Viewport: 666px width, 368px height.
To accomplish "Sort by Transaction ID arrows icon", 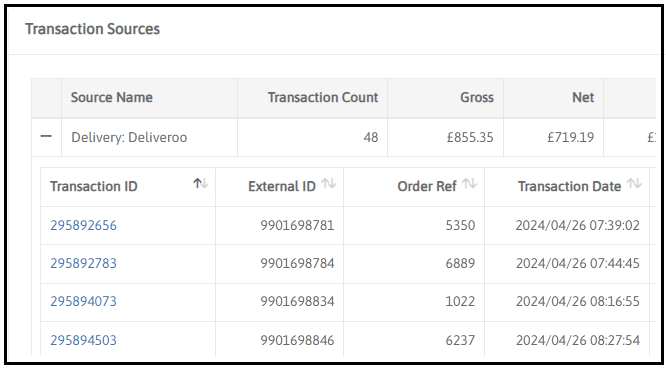I will 201,184.
